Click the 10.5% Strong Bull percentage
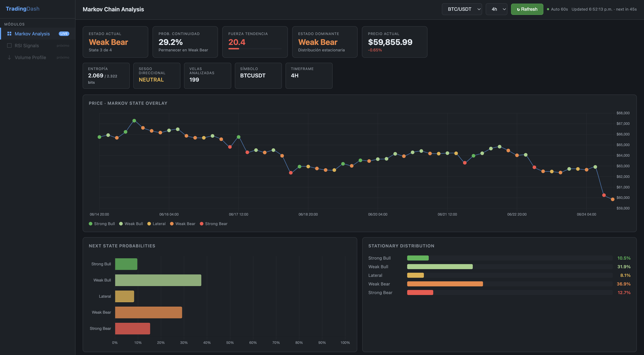 pyautogui.click(x=624, y=258)
